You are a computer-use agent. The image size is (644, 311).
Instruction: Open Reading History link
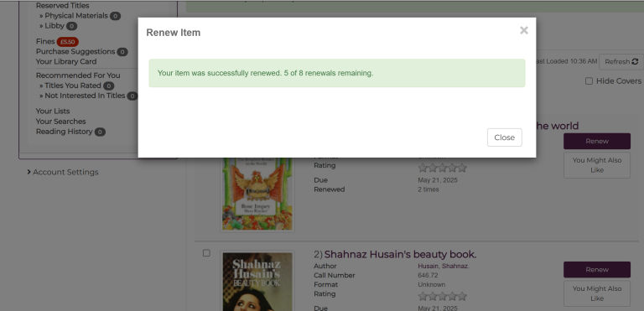(64, 132)
